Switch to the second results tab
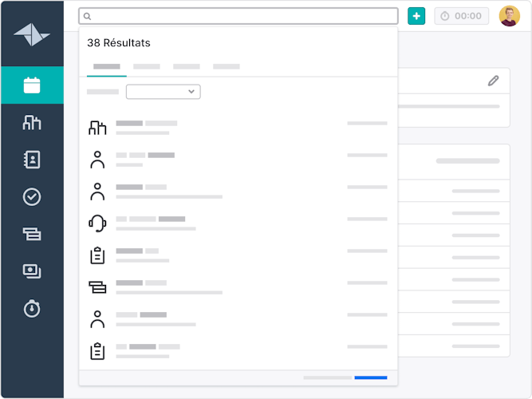The height and width of the screenshot is (399, 532). pyautogui.click(x=147, y=67)
